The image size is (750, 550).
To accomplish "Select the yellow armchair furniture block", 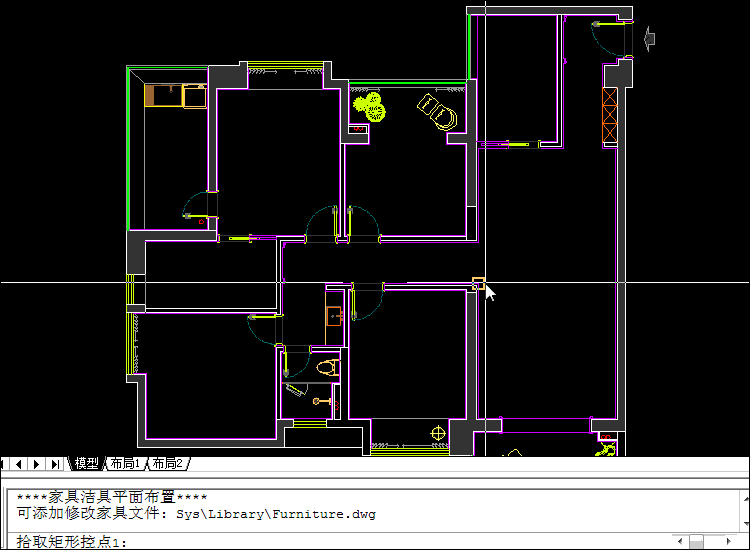I will 437,112.
